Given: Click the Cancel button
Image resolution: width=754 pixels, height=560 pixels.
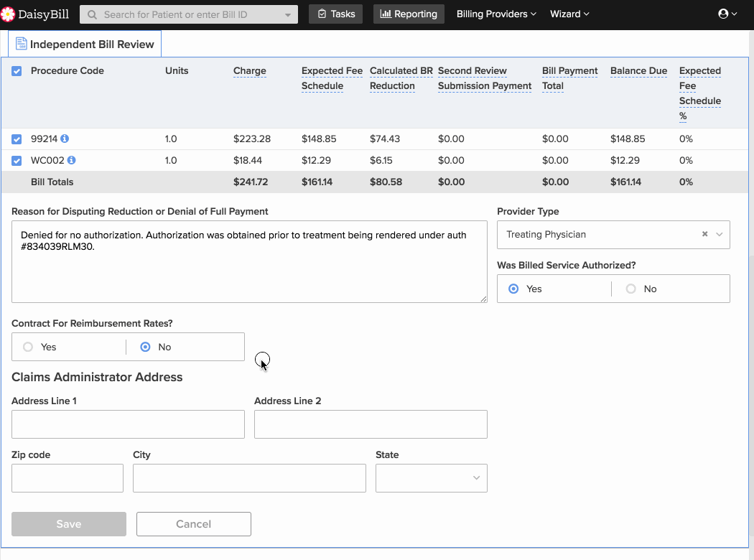Looking at the screenshot, I should click(193, 524).
